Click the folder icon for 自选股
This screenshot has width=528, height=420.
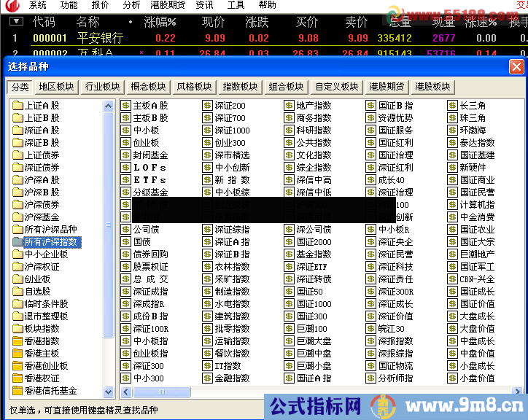[x=18, y=292]
